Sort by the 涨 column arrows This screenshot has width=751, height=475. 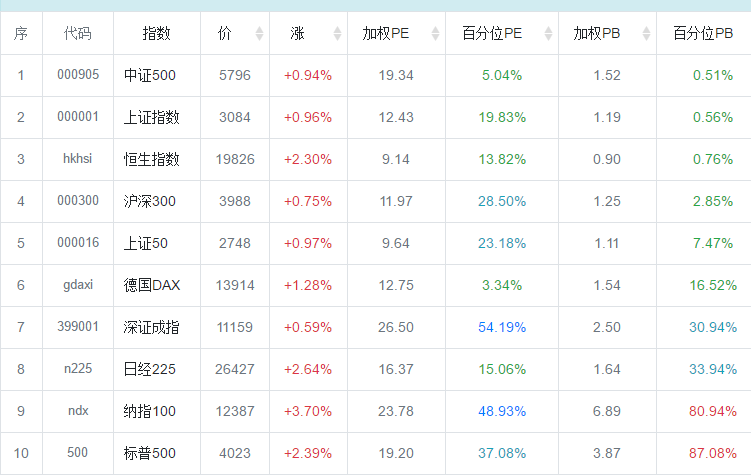(x=337, y=34)
